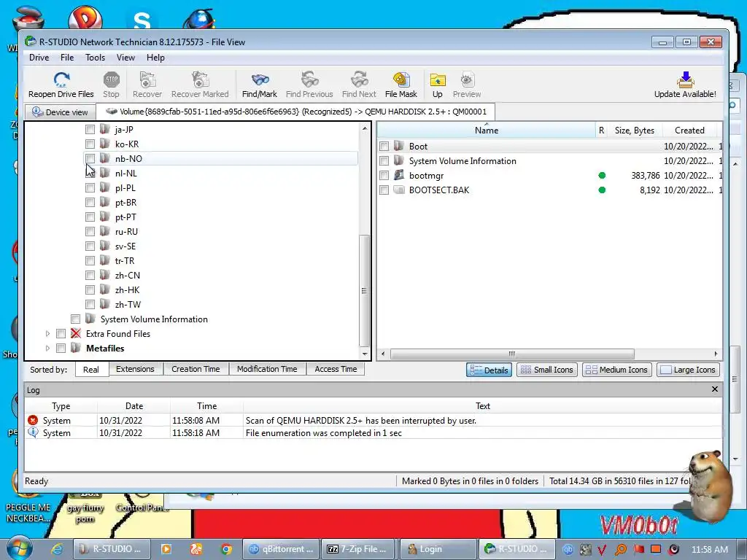Select the BOOTSECT.BAK file icon
747x560 pixels.
tap(399, 190)
